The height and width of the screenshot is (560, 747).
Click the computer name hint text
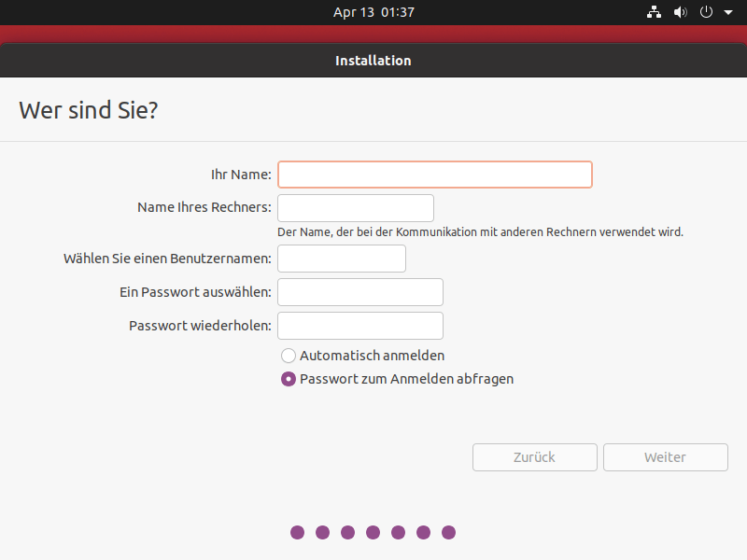click(x=480, y=231)
